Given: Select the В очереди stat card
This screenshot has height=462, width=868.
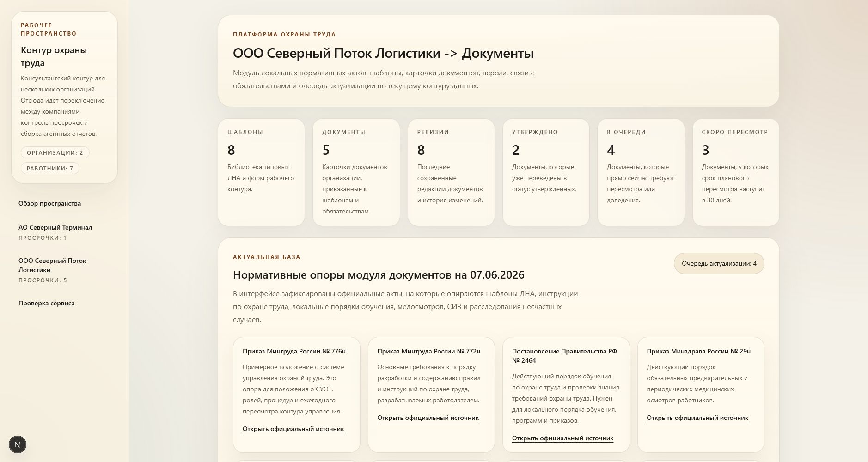Looking at the screenshot, I should click(641, 172).
